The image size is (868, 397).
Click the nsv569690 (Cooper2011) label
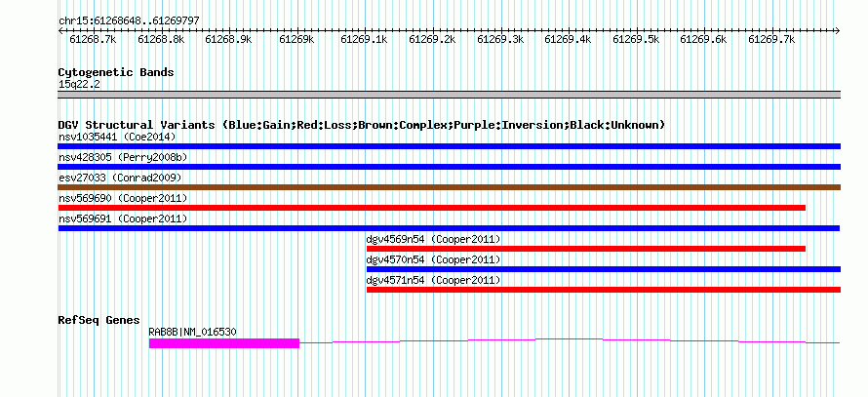pyautogui.click(x=123, y=198)
